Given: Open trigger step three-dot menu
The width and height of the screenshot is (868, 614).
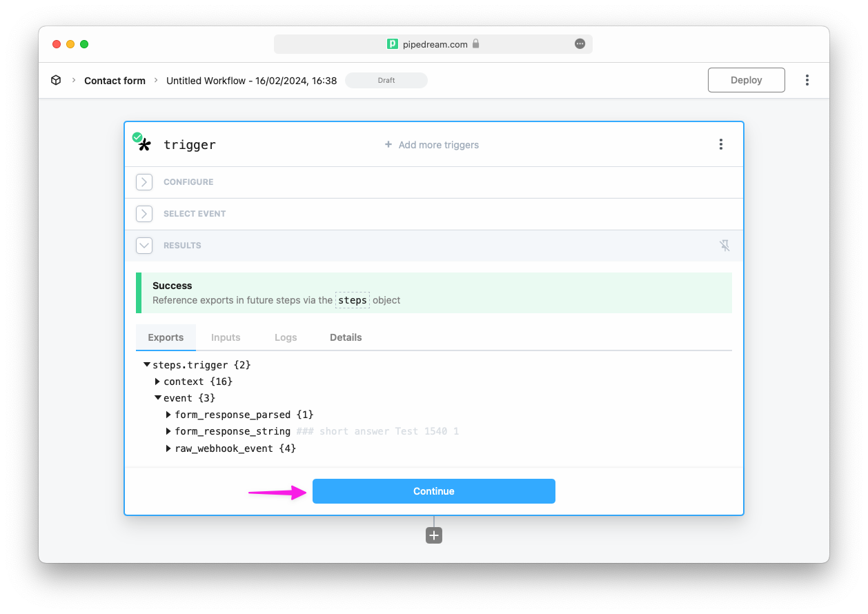Looking at the screenshot, I should point(721,144).
